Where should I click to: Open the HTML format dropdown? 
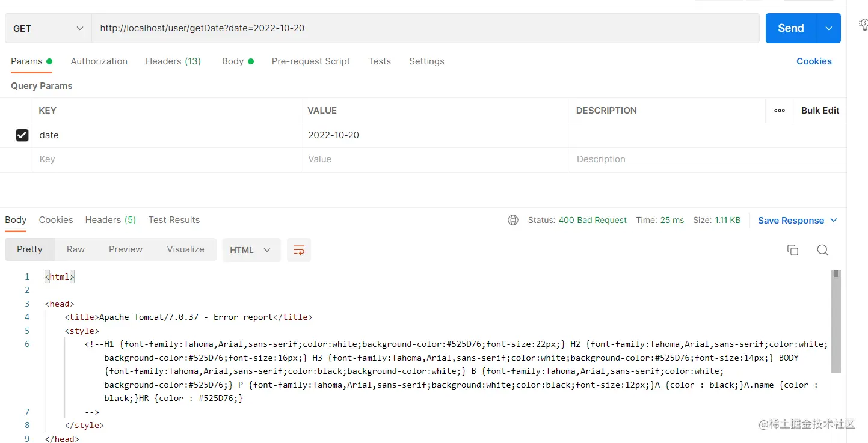click(x=251, y=250)
